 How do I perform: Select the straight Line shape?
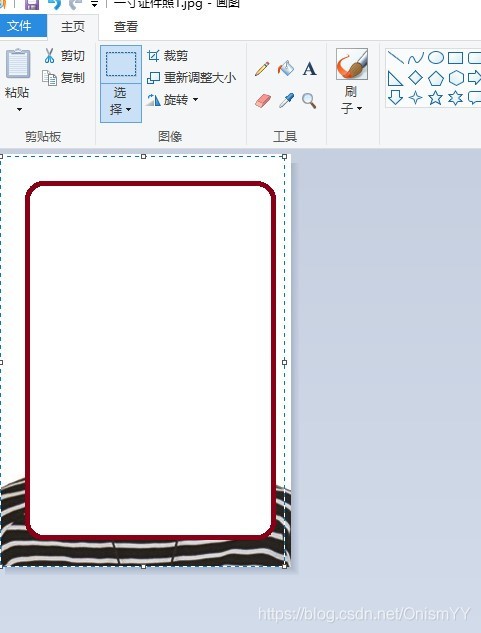(x=395, y=58)
